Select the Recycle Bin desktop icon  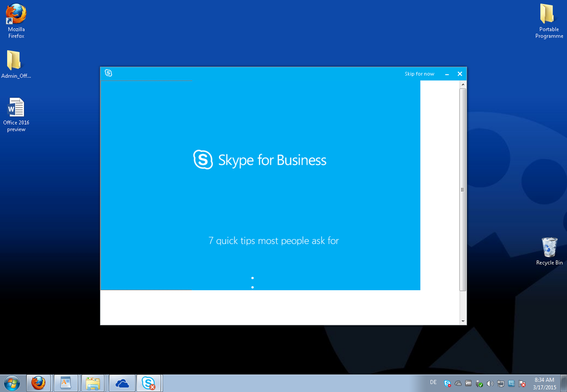pyautogui.click(x=549, y=251)
